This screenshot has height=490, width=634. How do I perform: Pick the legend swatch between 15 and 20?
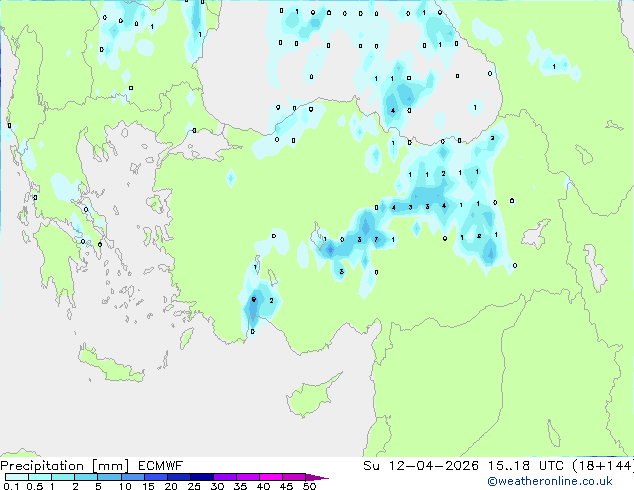point(155,477)
